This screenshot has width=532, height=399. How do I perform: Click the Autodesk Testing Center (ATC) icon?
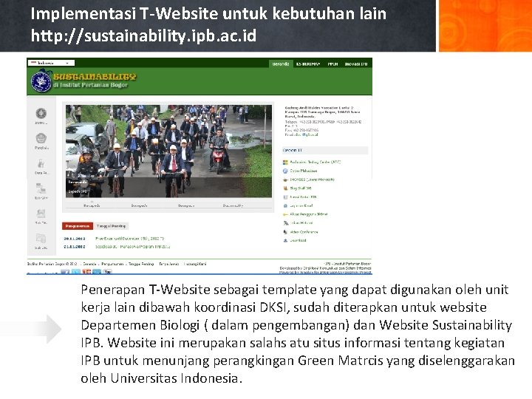tap(285, 162)
